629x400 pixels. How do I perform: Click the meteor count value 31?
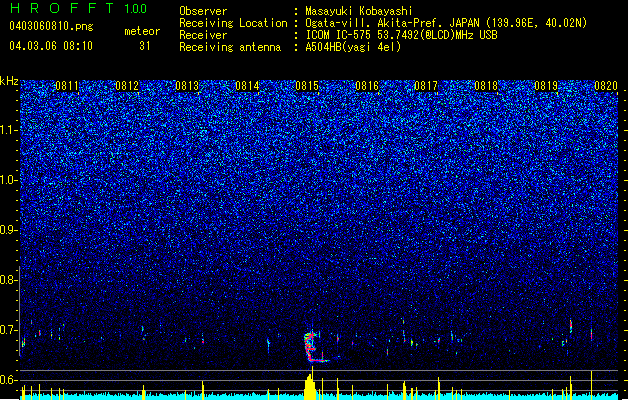pyautogui.click(x=145, y=46)
